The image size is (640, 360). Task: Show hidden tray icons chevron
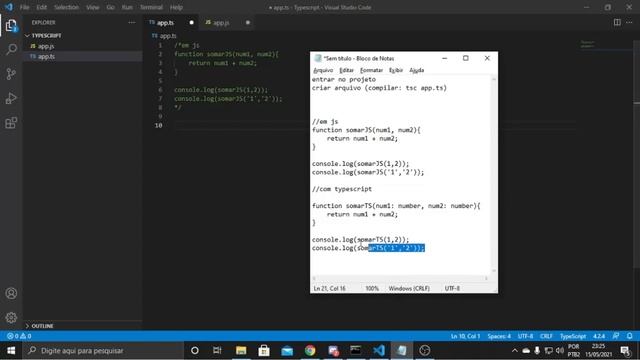tap(515, 351)
